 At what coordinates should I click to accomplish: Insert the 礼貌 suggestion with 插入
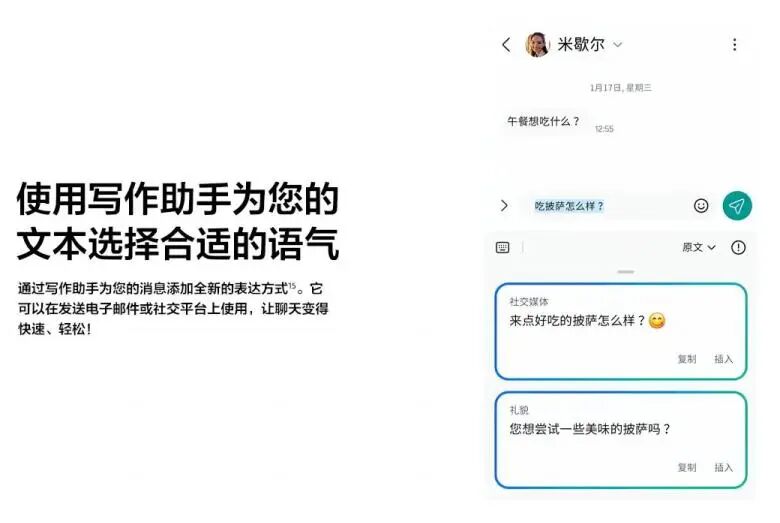(723, 467)
